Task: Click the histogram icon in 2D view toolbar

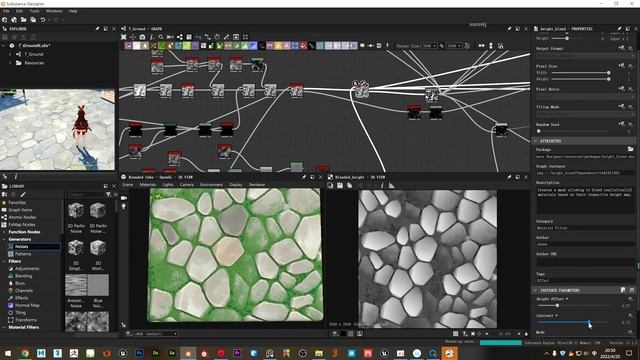Action: coord(391,185)
